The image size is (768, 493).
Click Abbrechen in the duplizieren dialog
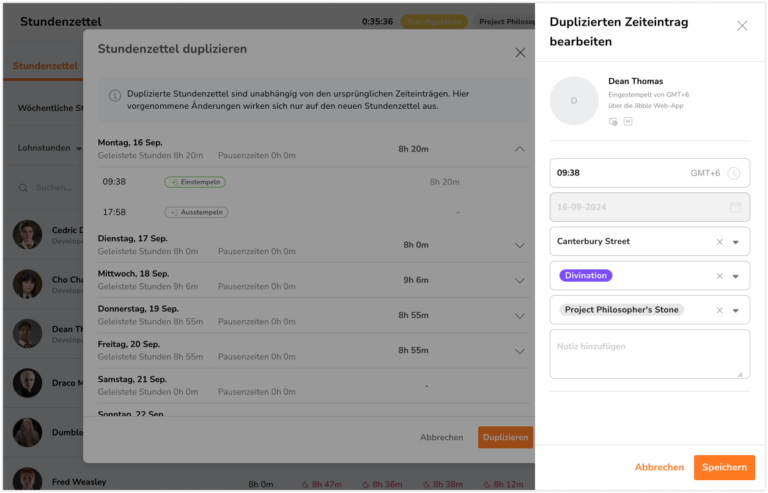tap(441, 437)
